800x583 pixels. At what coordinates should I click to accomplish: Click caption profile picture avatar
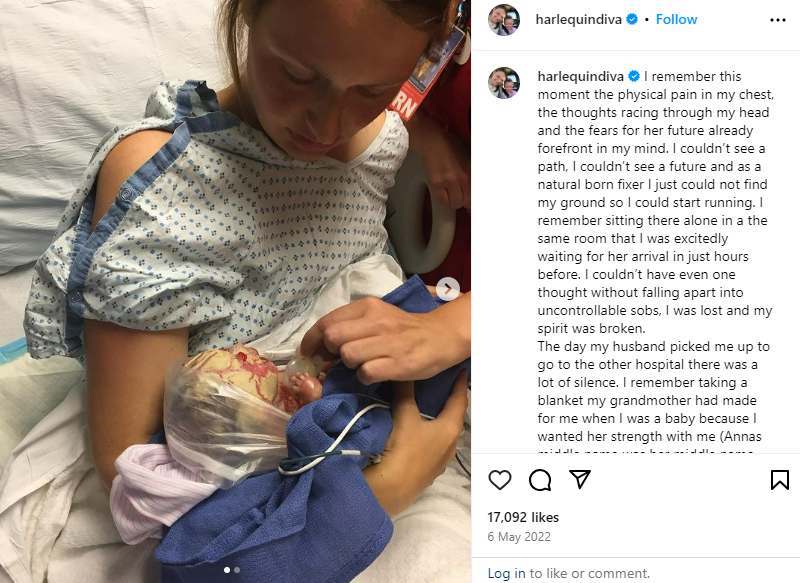coord(504,82)
